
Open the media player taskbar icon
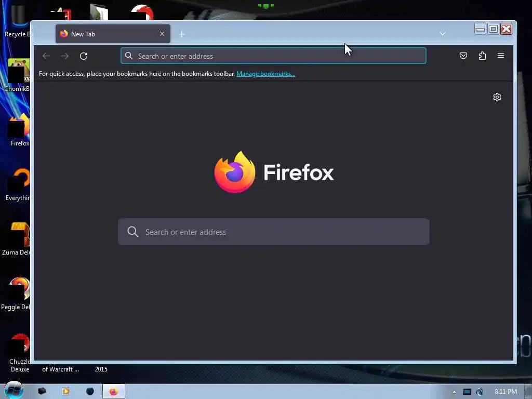tap(66, 391)
